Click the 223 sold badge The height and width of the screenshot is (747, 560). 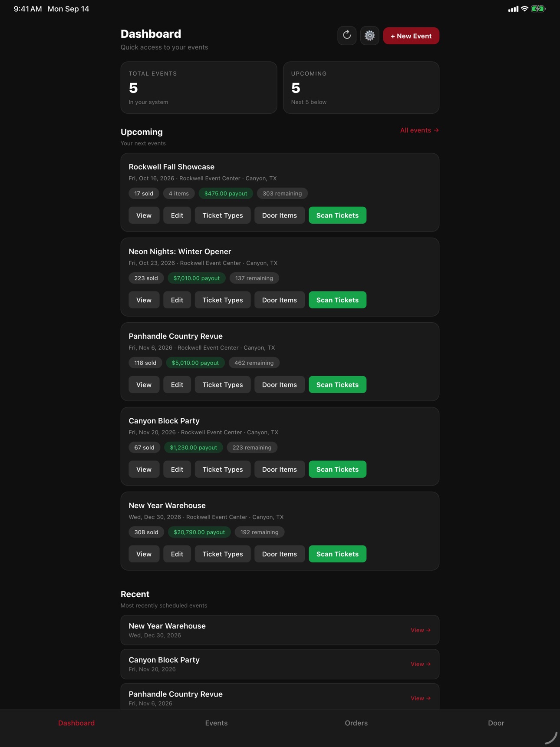point(146,278)
